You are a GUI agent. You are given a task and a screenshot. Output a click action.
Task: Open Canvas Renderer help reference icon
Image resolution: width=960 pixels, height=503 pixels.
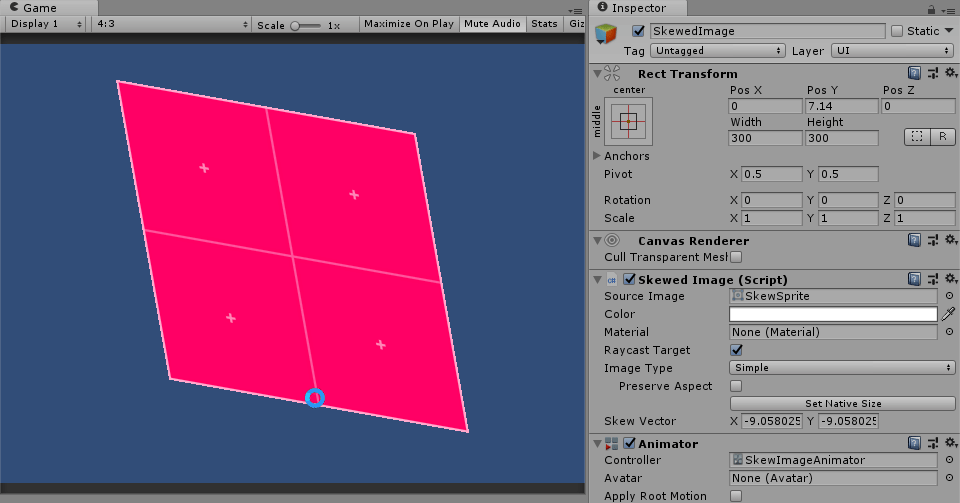pos(914,240)
